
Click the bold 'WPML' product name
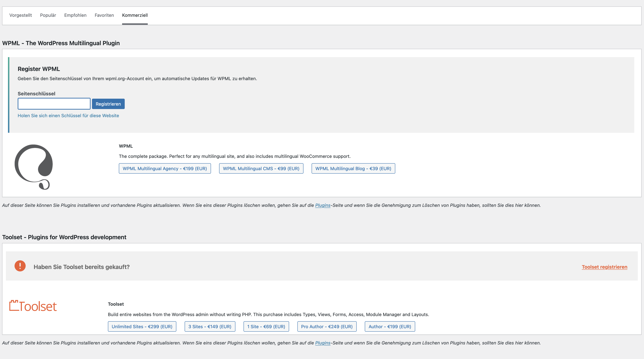click(126, 146)
